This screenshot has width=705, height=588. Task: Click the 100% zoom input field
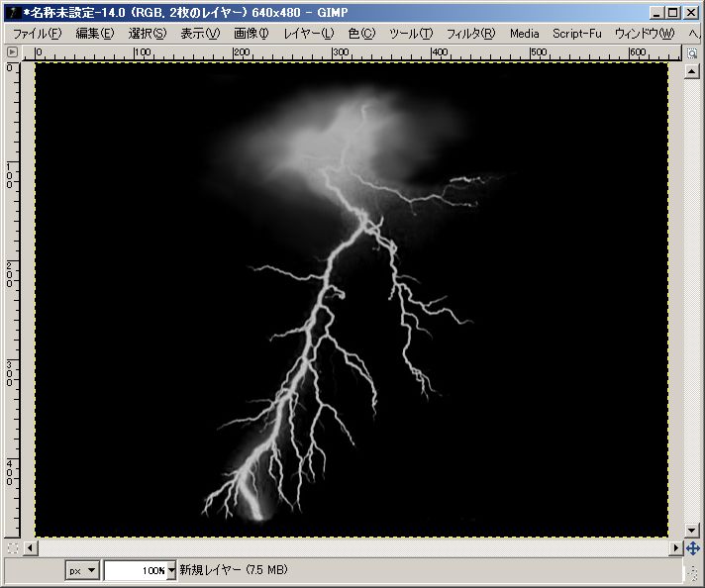click(x=136, y=570)
